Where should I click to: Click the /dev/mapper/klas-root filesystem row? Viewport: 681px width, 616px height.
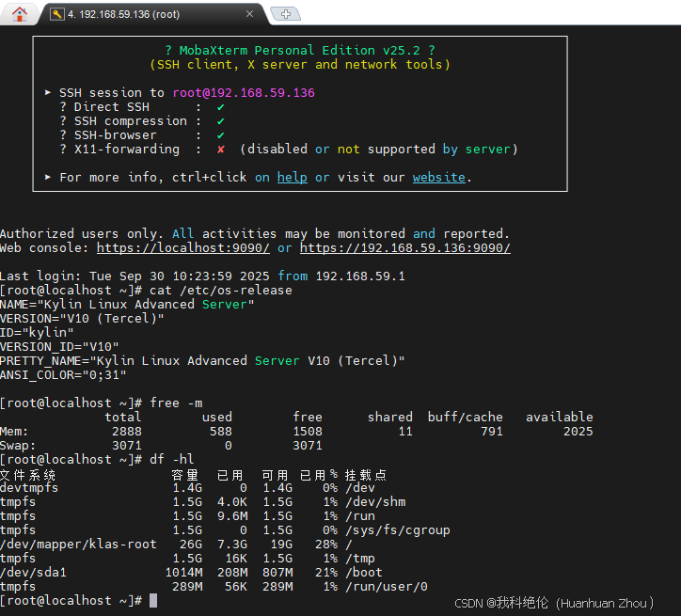point(176,544)
